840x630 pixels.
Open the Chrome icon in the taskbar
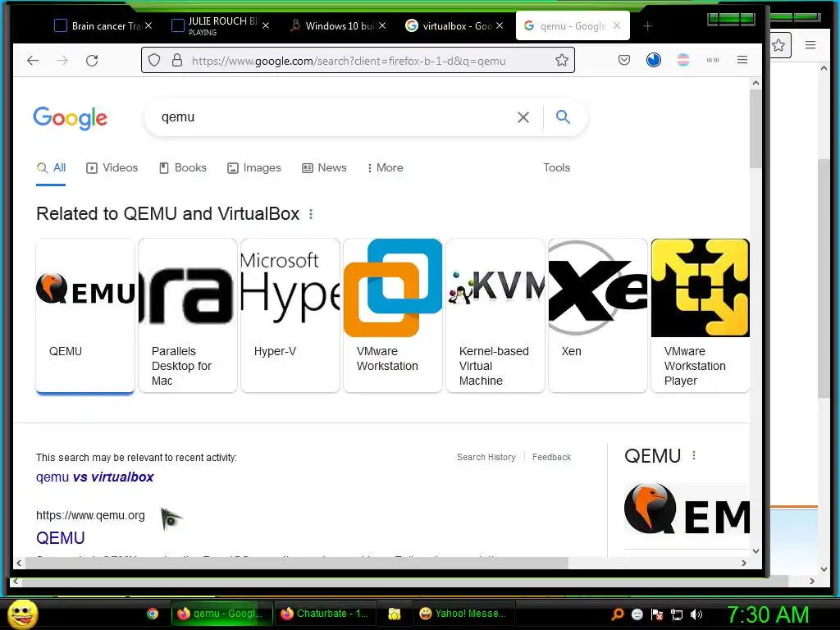[153, 614]
